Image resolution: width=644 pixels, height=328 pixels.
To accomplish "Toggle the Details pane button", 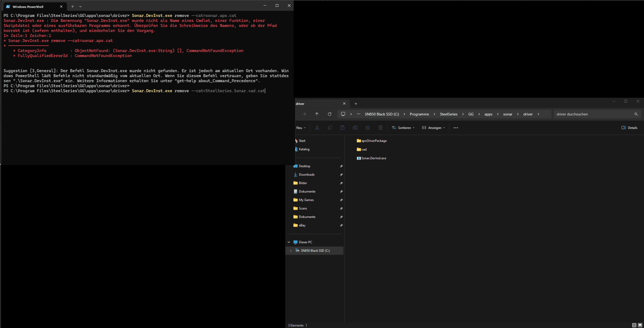I will pos(629,128).
